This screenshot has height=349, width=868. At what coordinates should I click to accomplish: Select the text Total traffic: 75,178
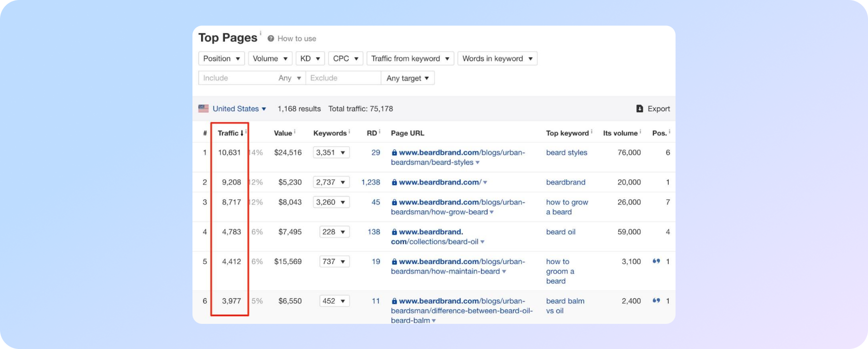(x=361, y=109)
